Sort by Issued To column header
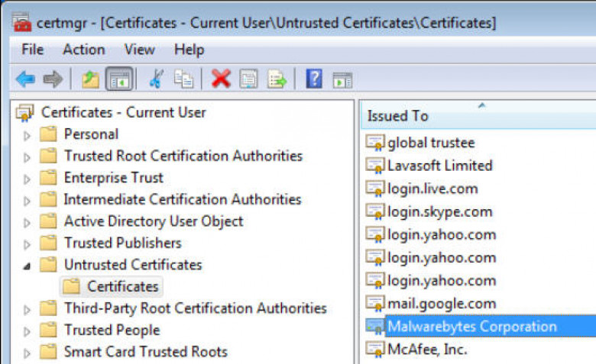 click(x=478, y=115)
